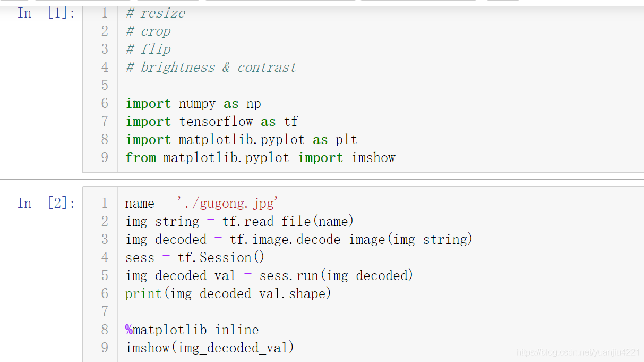Click the 'print(img_decoded_val.shape)' statement
644x362 pixels.
[228, 294]
